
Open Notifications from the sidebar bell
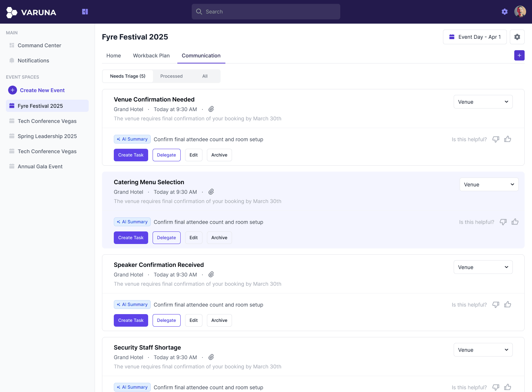click(x=12, y=61)
